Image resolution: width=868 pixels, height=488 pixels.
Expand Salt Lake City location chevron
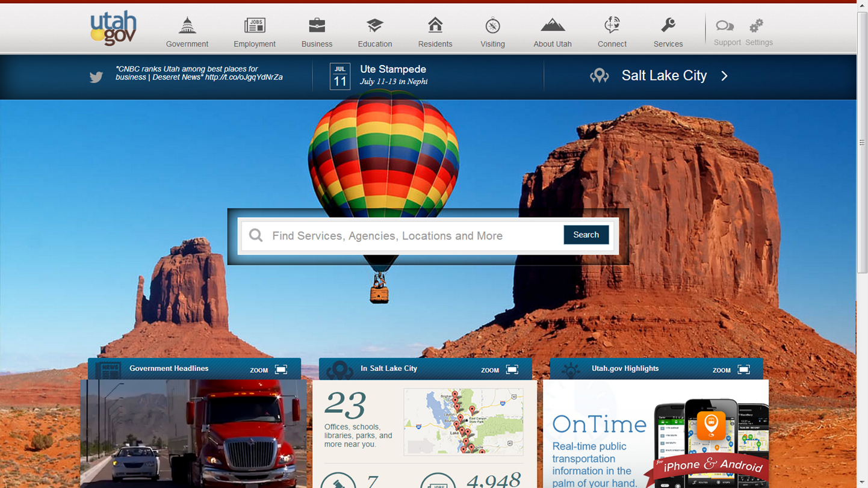tap(725, 76)
